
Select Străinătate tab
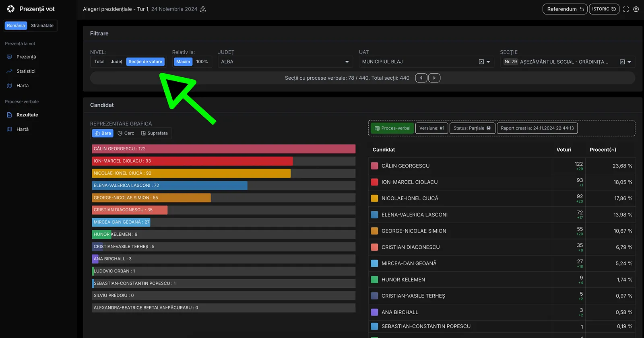point(42,25)
